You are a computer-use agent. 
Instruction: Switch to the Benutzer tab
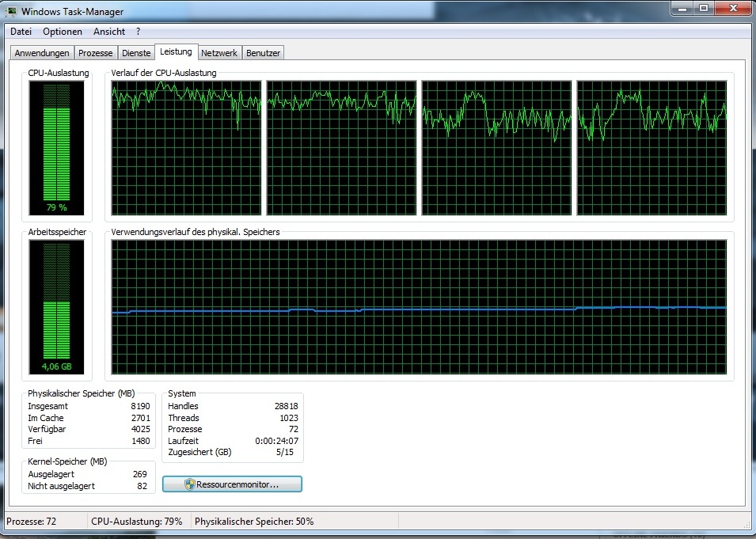[264, 53]
